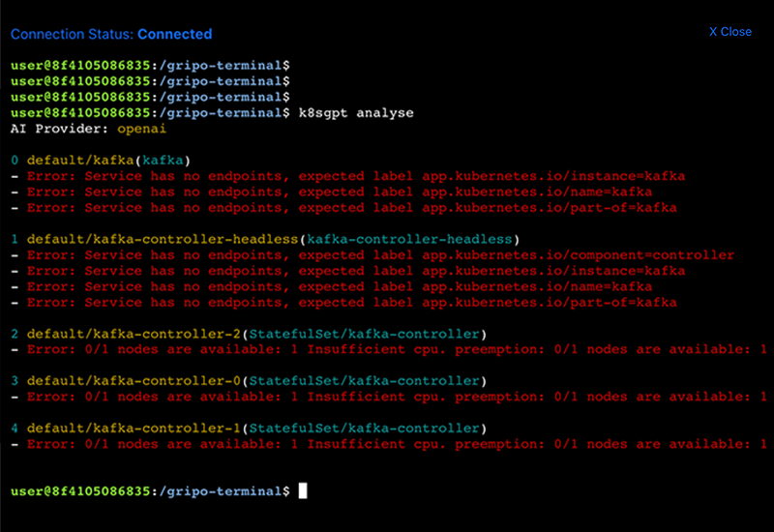
Task: Click the Connected status text
Action: [x=174, y=34]
